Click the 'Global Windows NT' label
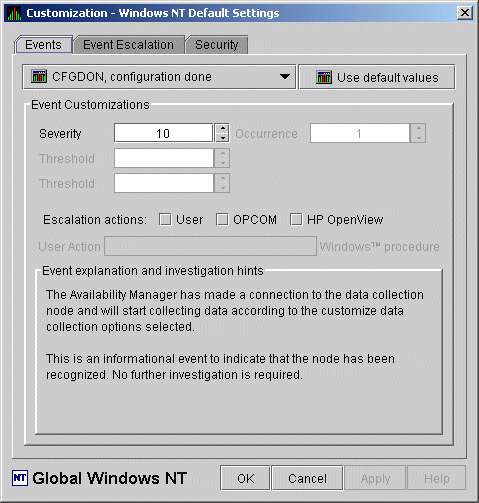 point(110,478)
